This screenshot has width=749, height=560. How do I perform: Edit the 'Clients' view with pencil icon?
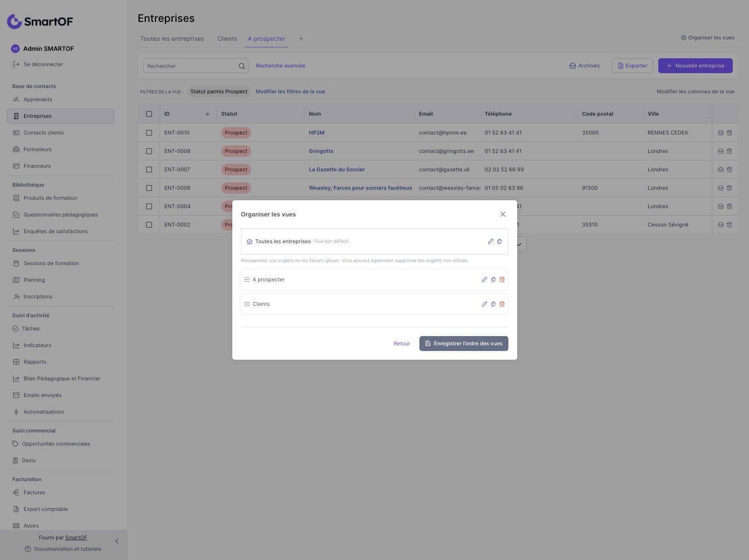(484, 304)
